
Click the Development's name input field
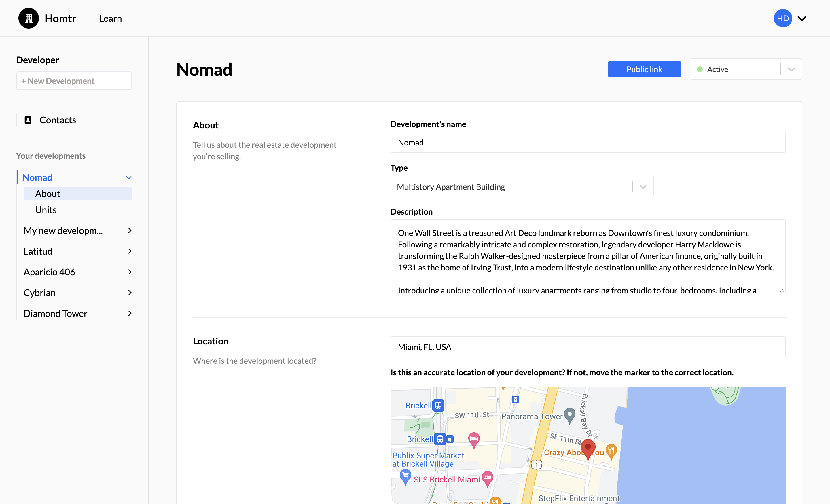tap(588, 142)
